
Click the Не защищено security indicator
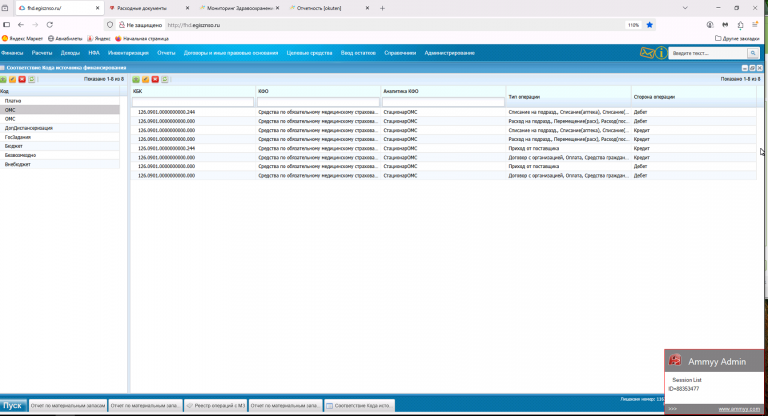140,25
